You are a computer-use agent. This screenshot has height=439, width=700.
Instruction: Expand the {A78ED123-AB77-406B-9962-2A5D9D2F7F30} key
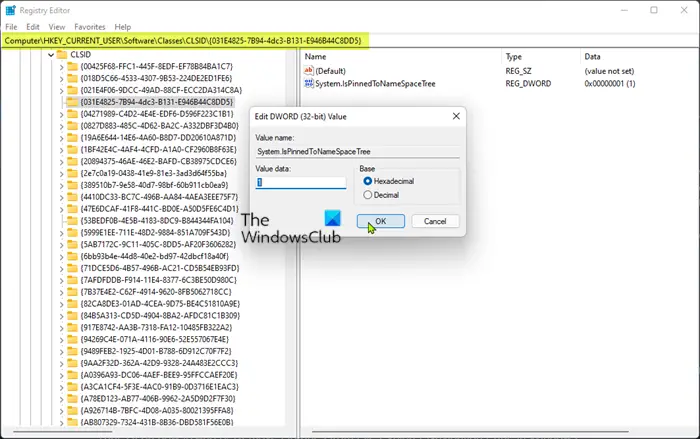click(x=61, y=399)
